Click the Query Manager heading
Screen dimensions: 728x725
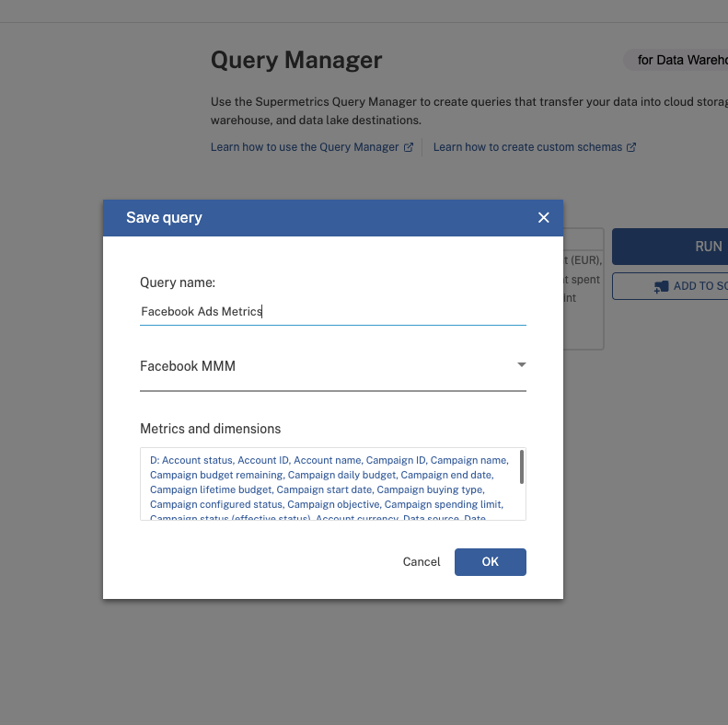coord(295,61)
